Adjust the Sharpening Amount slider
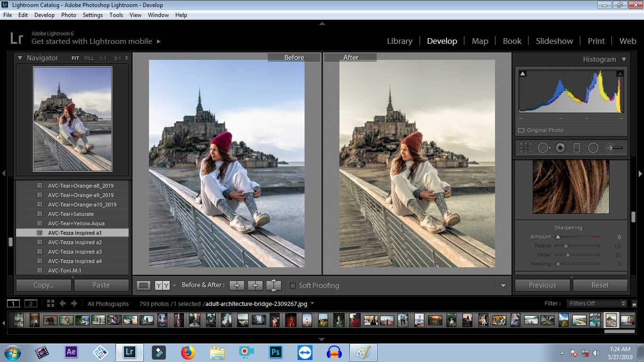This screenshot has width=644, height=362. click(x=558, y=237)
